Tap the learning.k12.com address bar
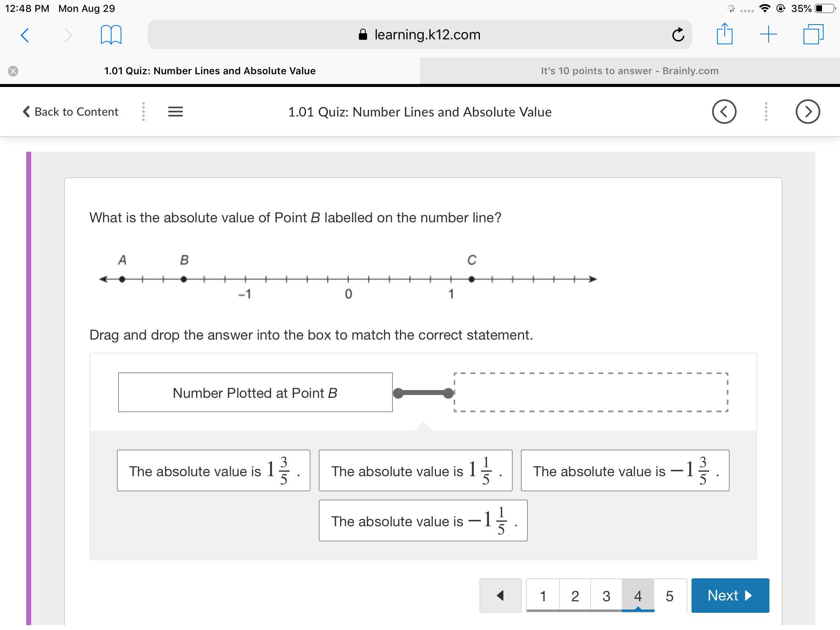Image resolution: width=840 pixels, height=630 pixels. (x=420, y=34)
